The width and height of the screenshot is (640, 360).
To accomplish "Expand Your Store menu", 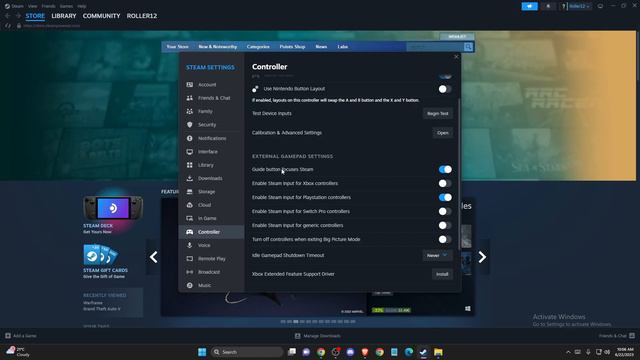I will pos(178,47).
